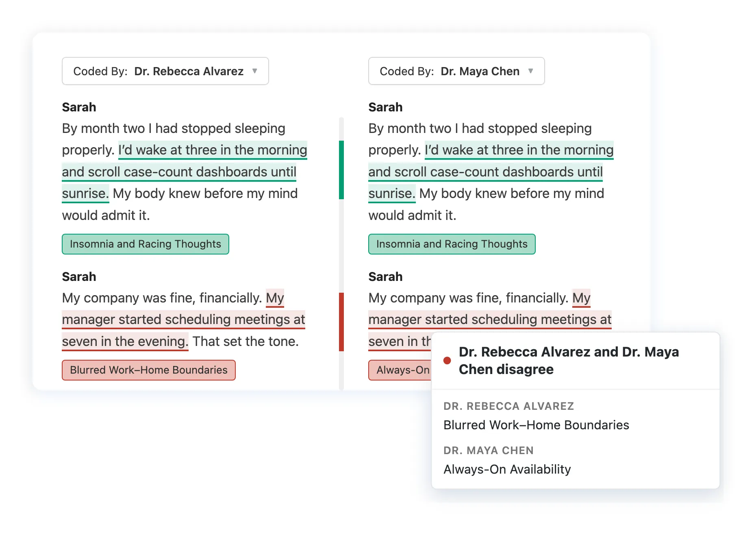Click 'DR. MAYA CHEN' label in popup

point(488,450)
